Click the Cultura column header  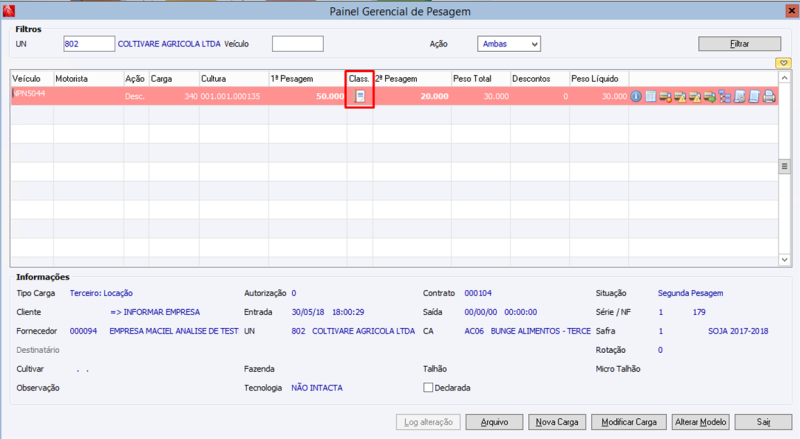[x=234, y=79]
